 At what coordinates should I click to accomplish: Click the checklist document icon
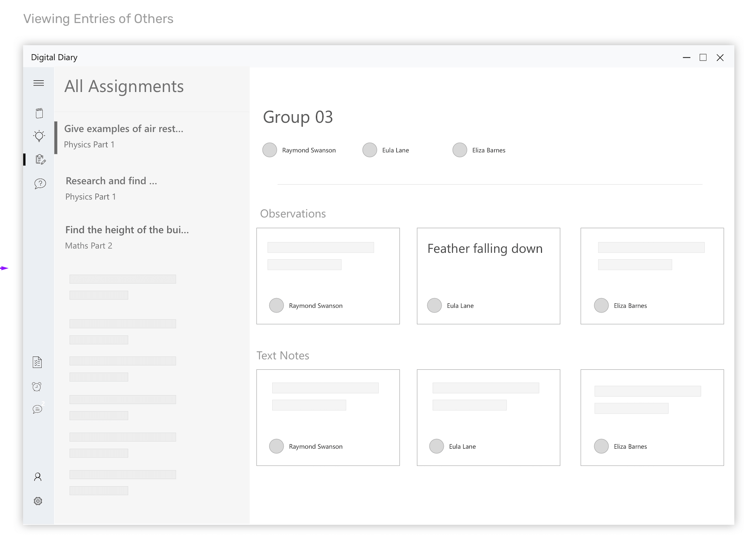click(x=37, y=362)
